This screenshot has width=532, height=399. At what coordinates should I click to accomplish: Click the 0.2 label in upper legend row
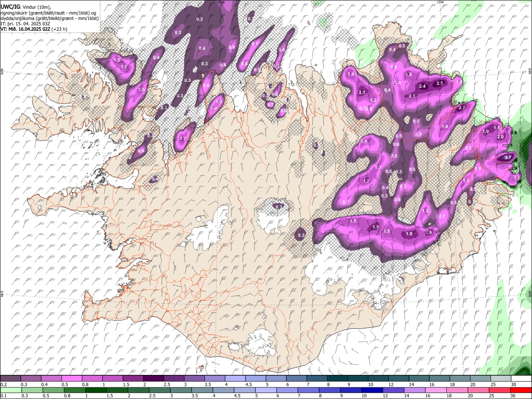pyautogui.click(x=3, y=384)
